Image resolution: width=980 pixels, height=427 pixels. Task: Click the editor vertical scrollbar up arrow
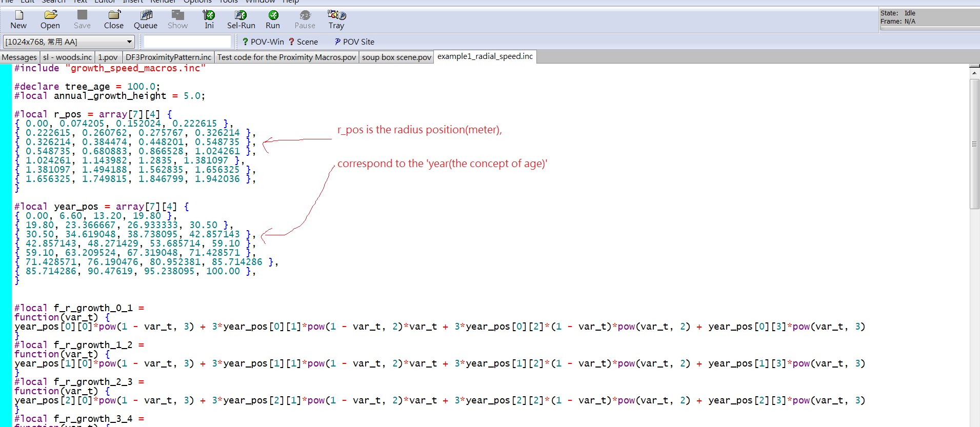pos(974,73)
